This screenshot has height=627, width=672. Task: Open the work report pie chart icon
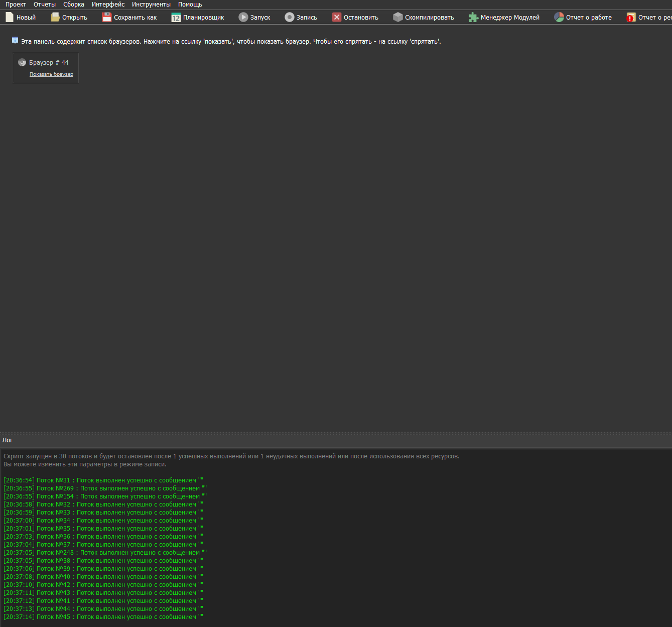coord(559,17)
